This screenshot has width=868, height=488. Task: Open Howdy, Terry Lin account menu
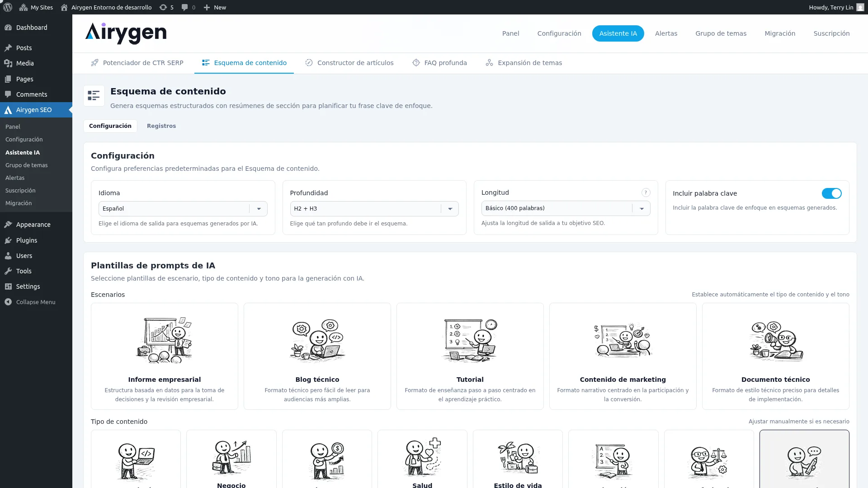(836, 7)
